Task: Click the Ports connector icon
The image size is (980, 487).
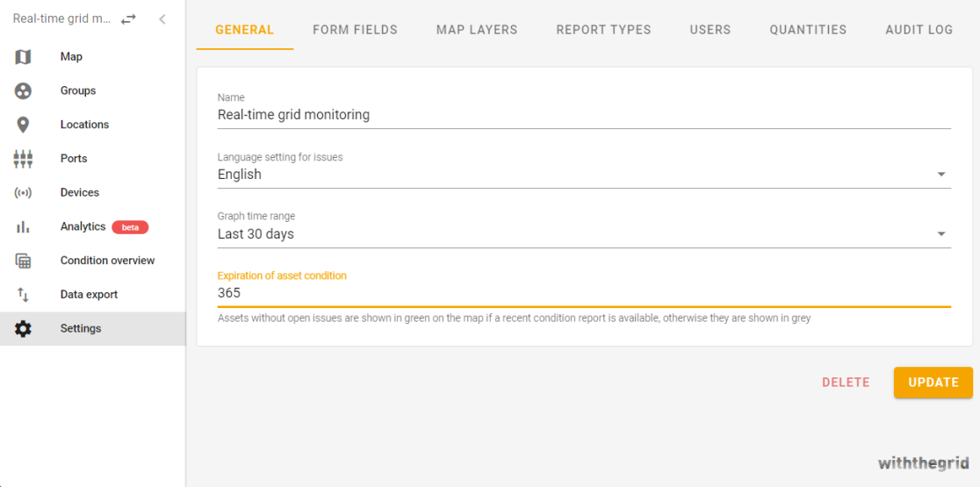Action: (23, 159)
